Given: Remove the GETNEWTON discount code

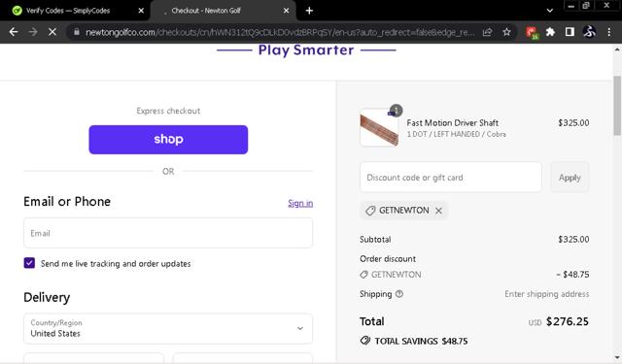Looking at the screenshot, I should tap(438, 211).
